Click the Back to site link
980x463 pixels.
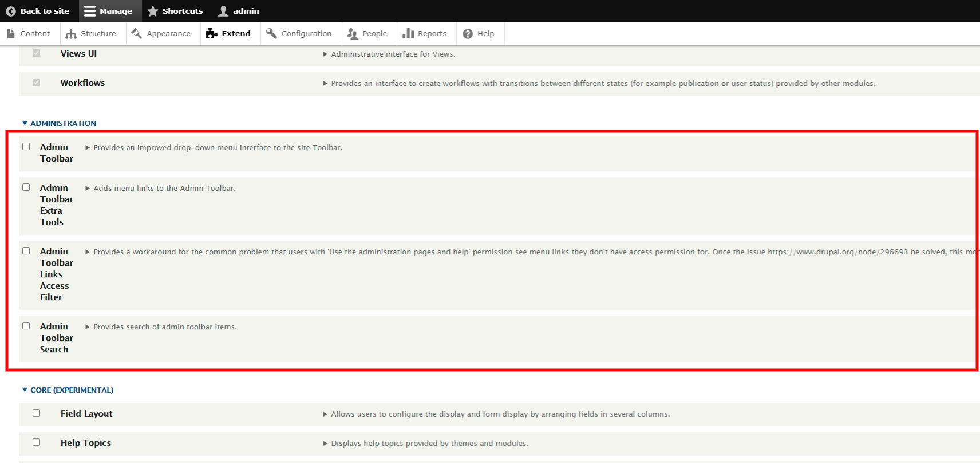click(x=38, y=11)
